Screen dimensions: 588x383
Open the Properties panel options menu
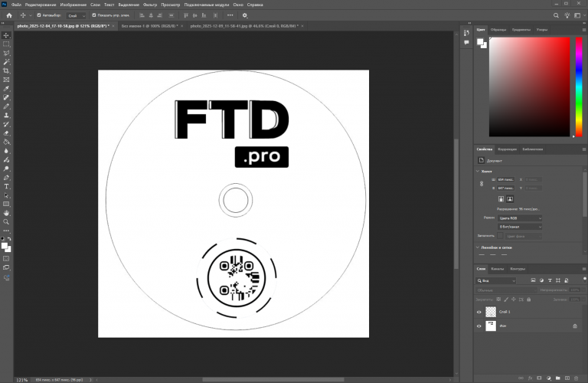584,149
